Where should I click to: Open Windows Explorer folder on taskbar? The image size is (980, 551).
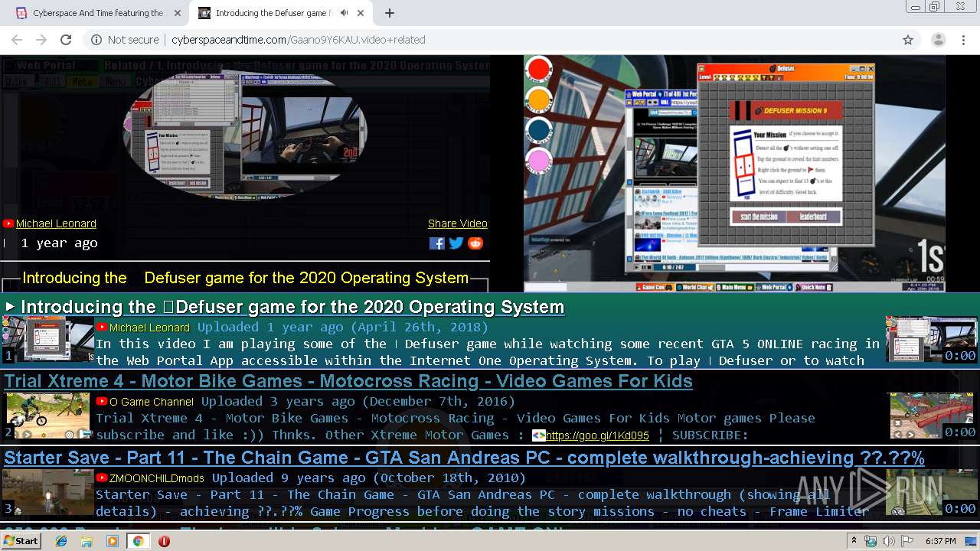(x=87, y=541)
